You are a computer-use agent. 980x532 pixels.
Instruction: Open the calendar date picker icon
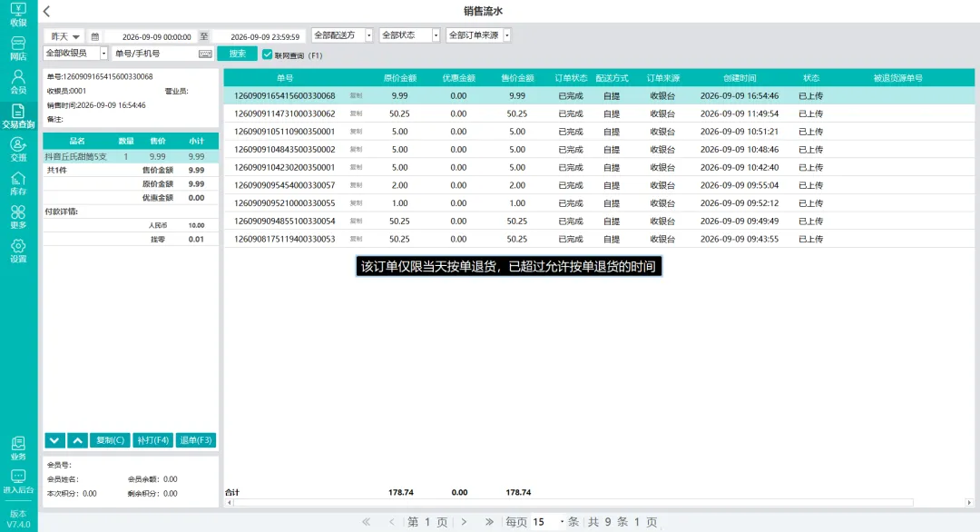pos(95,37)
